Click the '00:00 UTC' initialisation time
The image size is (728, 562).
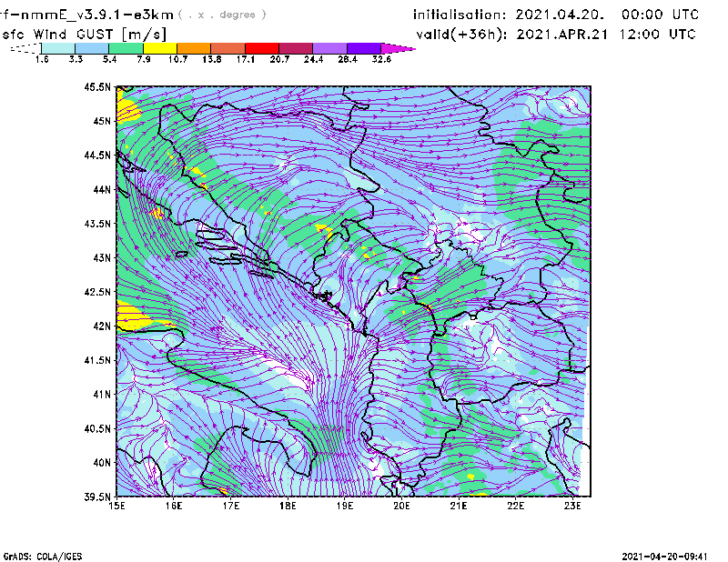(661, 15)
